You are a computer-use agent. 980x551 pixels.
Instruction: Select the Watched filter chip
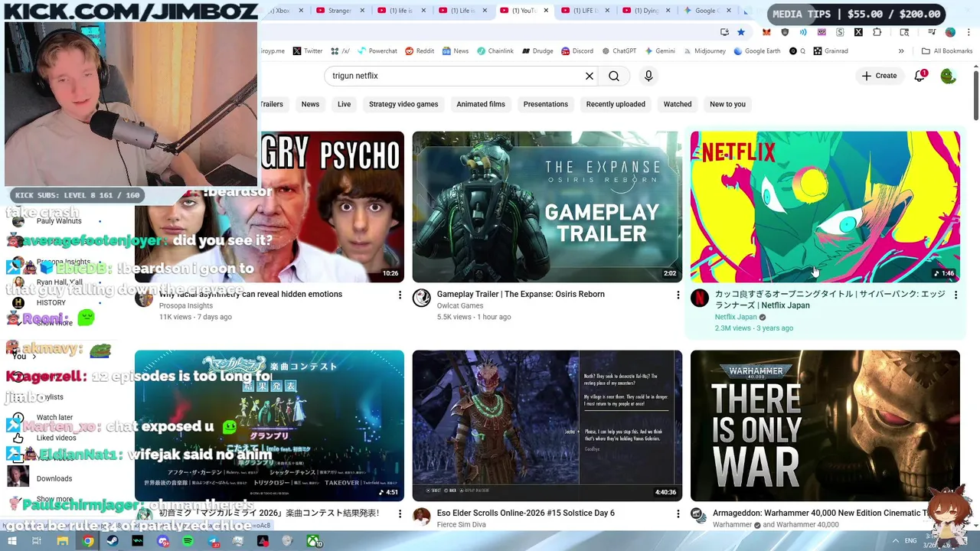pos(678,104)
